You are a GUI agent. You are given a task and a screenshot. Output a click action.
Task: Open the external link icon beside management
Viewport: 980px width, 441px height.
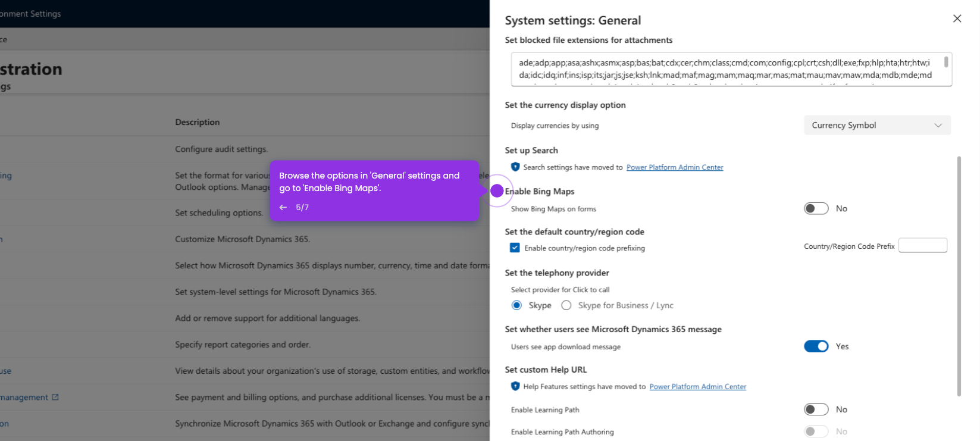(x=55, y=397)
